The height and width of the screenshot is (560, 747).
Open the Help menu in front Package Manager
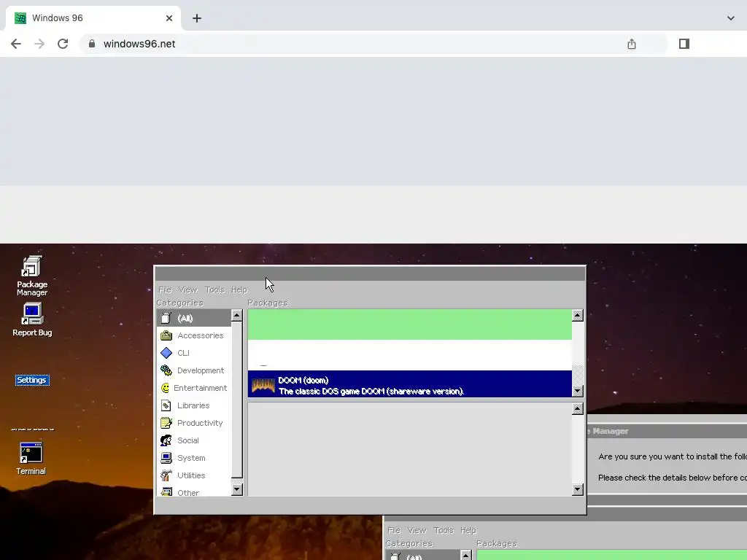tap(239, 289)
